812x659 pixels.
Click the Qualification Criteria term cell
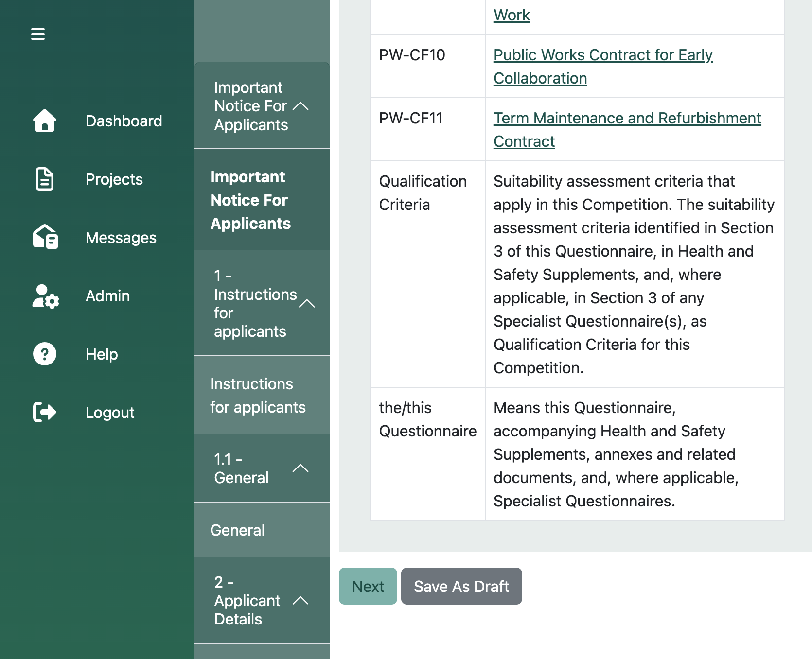(x=427, y=275)
